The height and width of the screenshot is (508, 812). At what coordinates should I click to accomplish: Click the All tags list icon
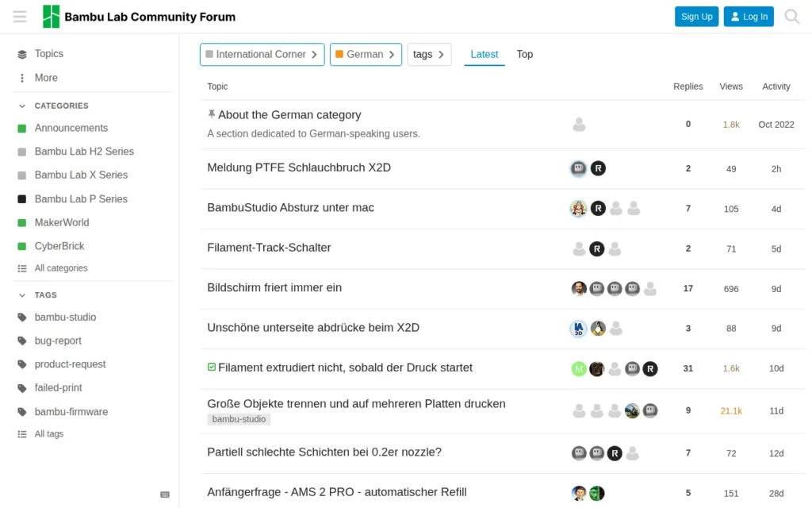[21, 434]
